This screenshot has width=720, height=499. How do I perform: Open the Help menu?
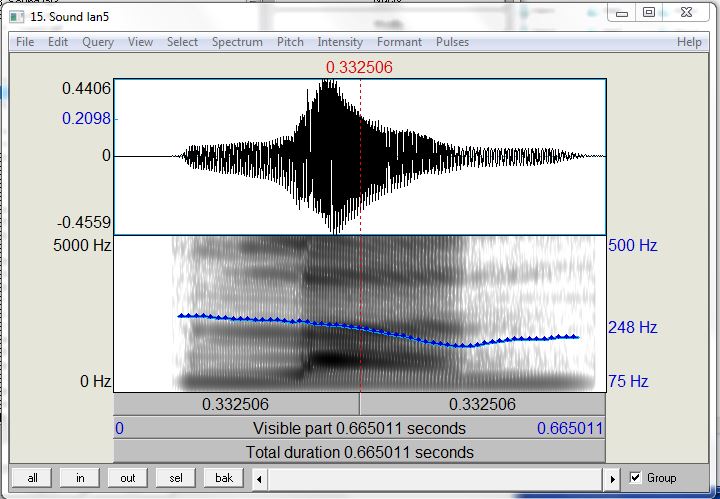click(689, 42)
